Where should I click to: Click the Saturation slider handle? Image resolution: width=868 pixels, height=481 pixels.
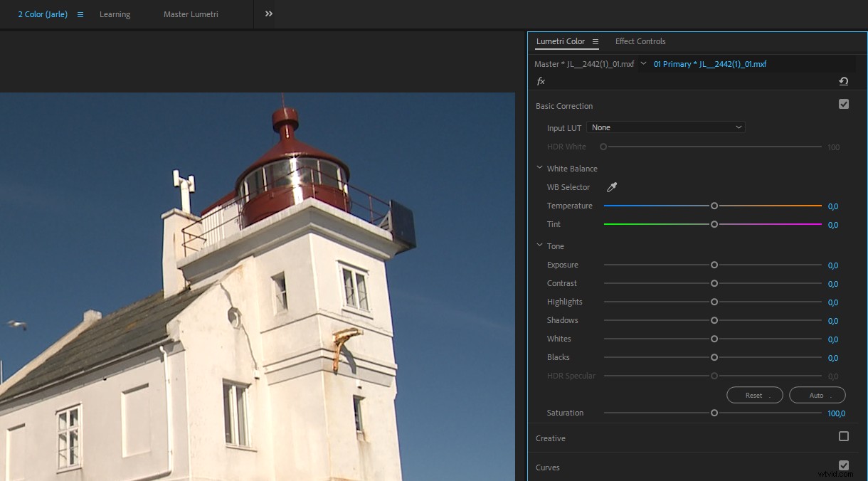714,412
